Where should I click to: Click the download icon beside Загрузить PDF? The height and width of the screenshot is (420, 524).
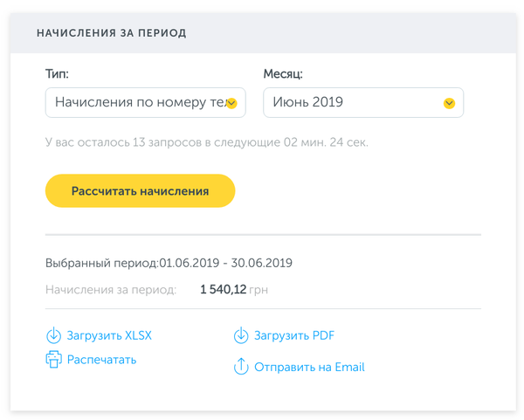click(241, 335)
